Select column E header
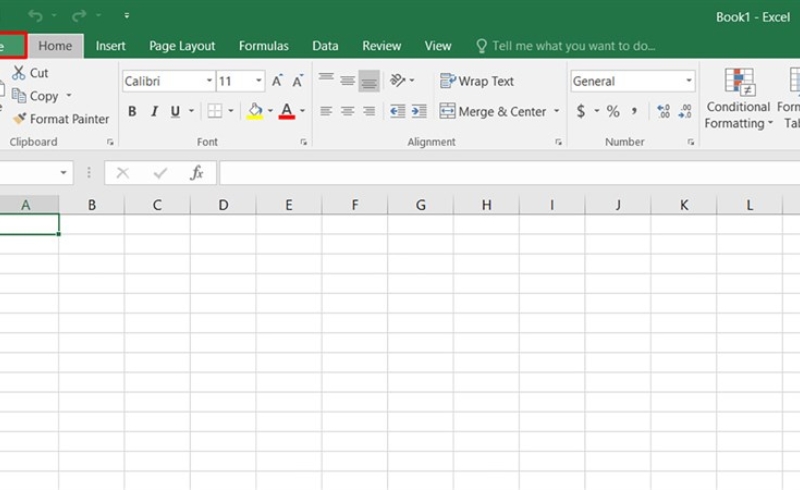This screenshot has width=800, height=490. tap(289, 205)
